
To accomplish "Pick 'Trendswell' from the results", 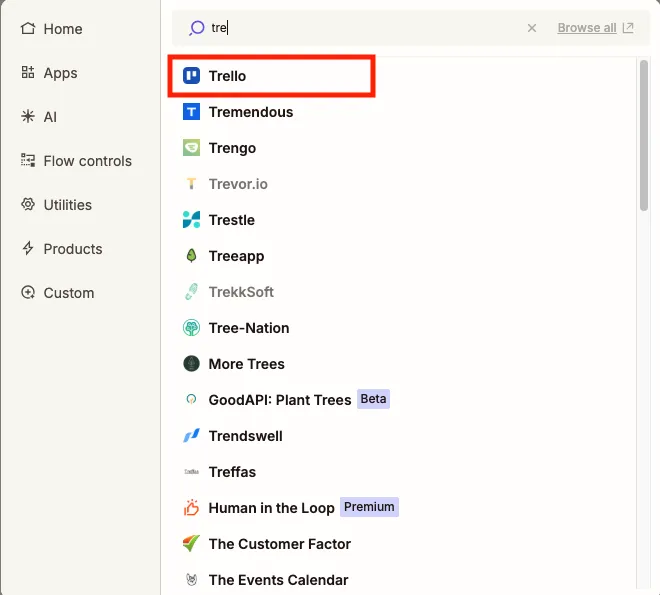I will [245, 436].
